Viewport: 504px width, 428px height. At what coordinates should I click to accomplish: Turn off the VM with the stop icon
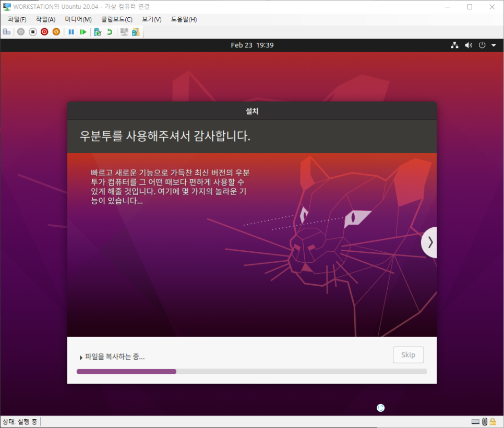tap(33, 32)
